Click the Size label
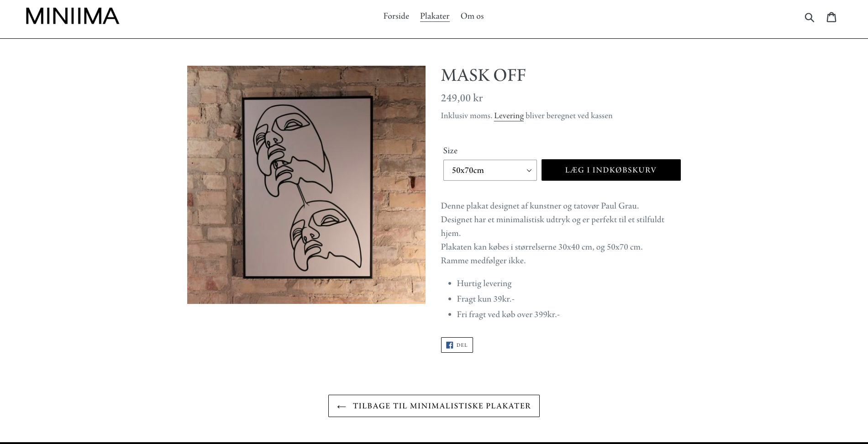 point(450,151)
